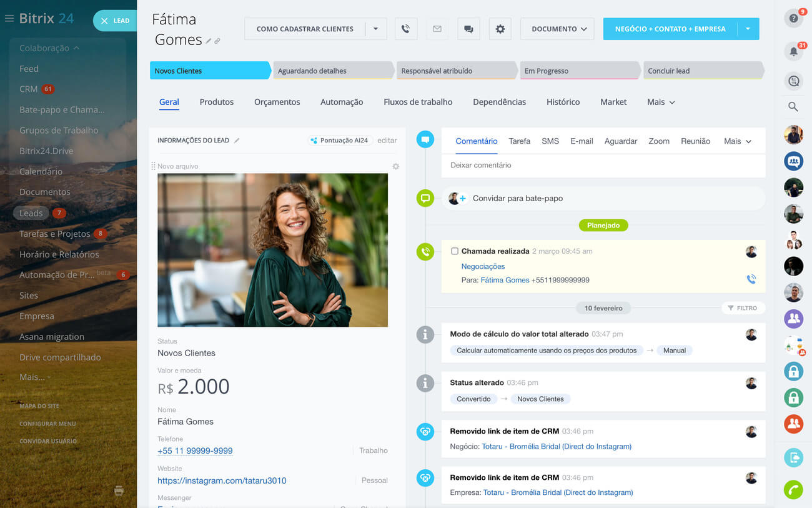Select the Tarefa tab in timeline
The width and height of the screenshot is (812, 508).
click(x=519, y=141)
